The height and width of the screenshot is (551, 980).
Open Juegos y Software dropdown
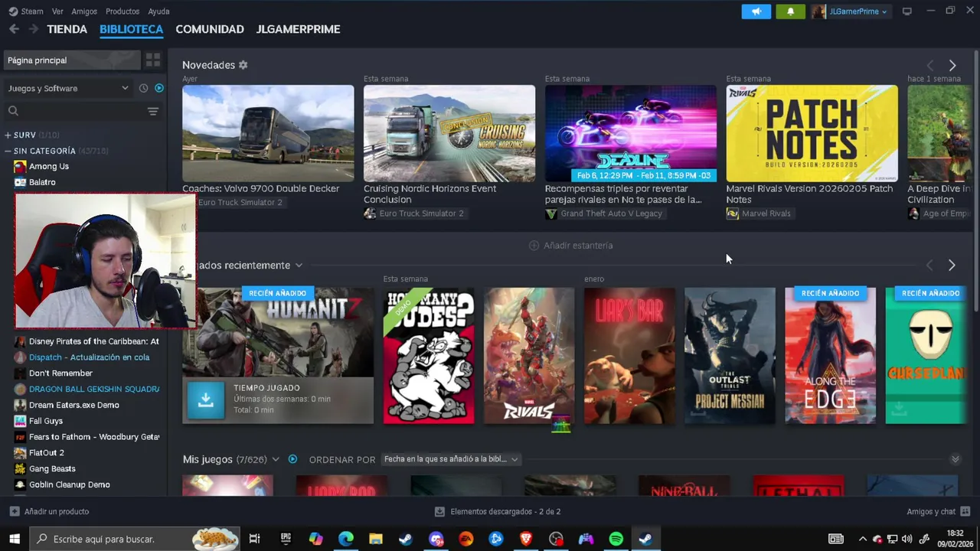click(x=69, y=88)
